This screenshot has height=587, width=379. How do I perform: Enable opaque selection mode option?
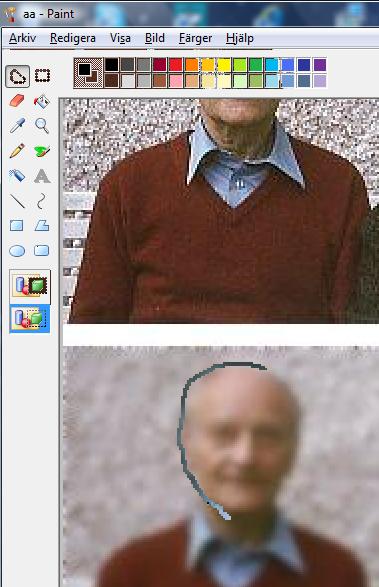click(x=30, y=286)
